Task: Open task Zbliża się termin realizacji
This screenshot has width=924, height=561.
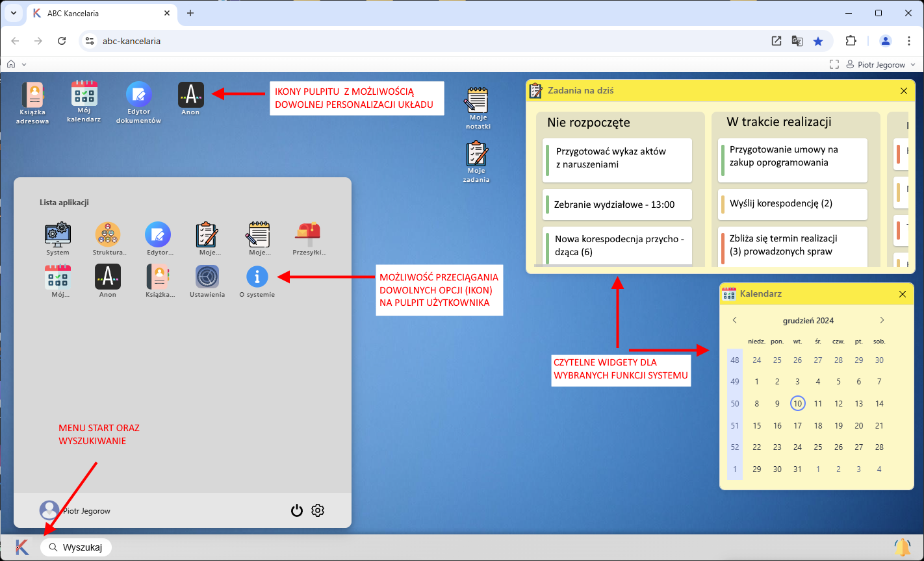Action: (793, 245)
